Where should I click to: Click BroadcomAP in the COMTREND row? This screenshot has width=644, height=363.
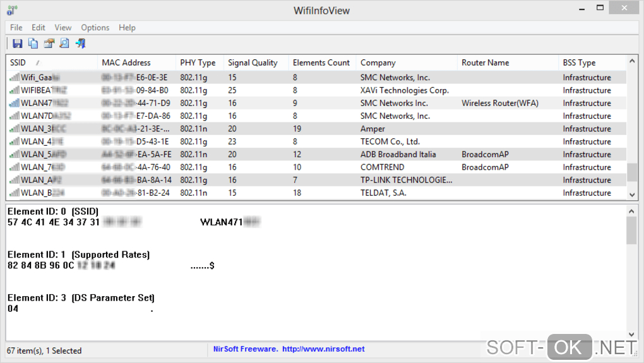tap(485, 167)
